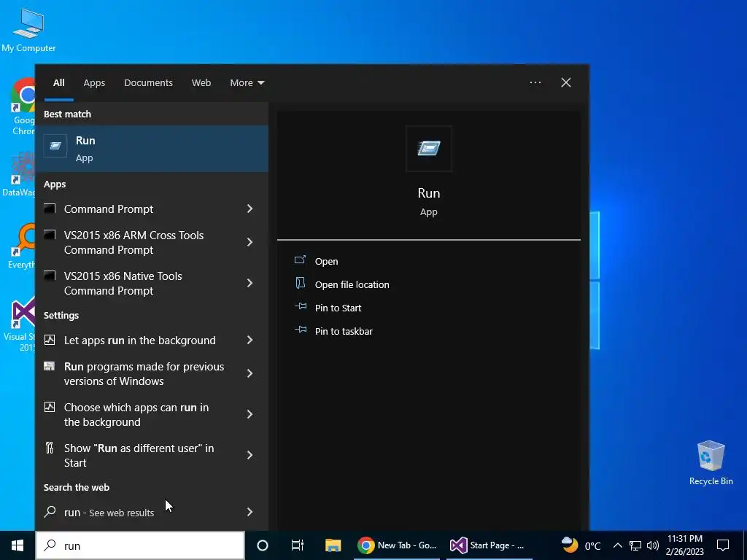Switch to the Web search tab
The height and width of the screenshot is (560, 747).
pos(201,83)
